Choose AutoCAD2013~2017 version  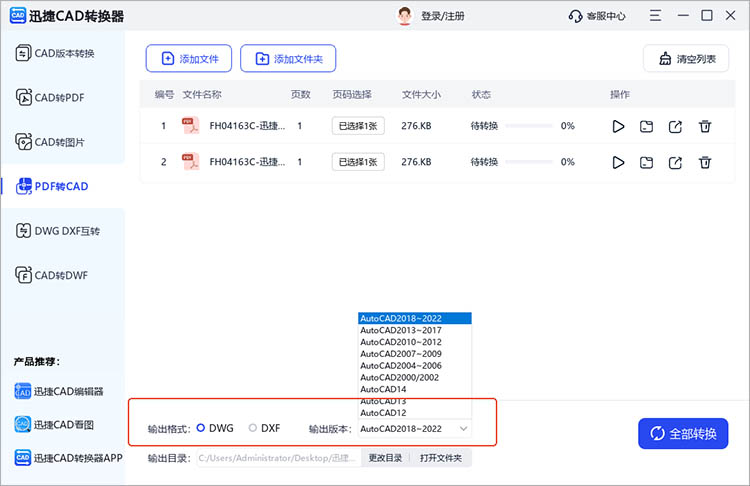point(415,330)
